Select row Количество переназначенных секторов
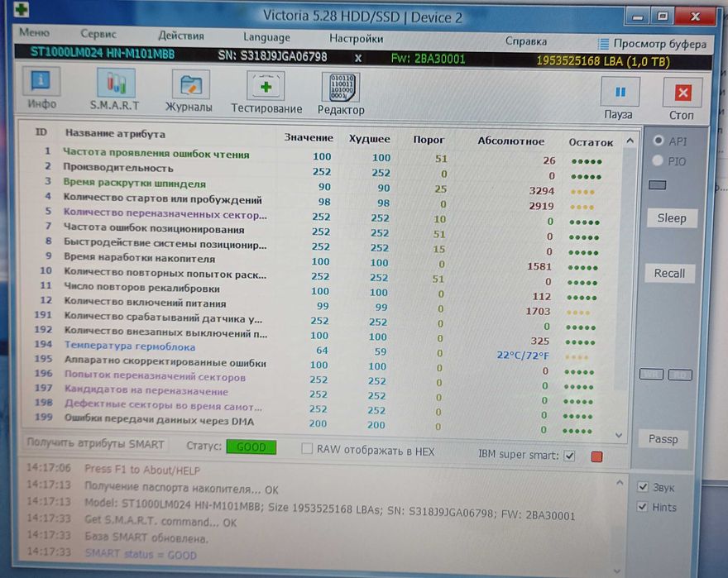The width and height of the screenshot is (728, 578). point(320,217)
